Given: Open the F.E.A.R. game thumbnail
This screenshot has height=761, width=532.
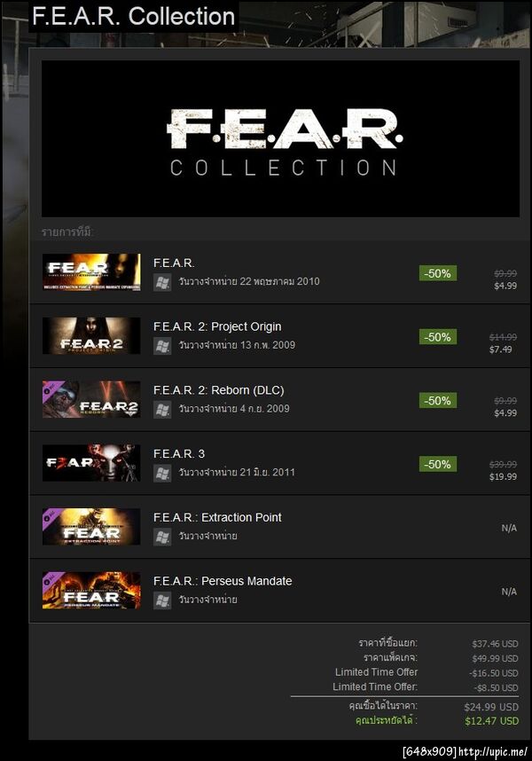Looking at the screenshot, I should coord(91,271).
